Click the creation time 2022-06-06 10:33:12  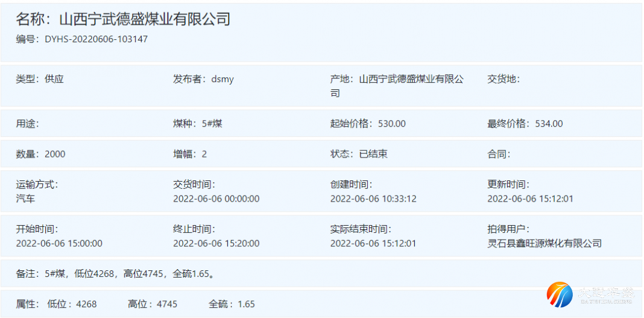[x=373, y=199]
